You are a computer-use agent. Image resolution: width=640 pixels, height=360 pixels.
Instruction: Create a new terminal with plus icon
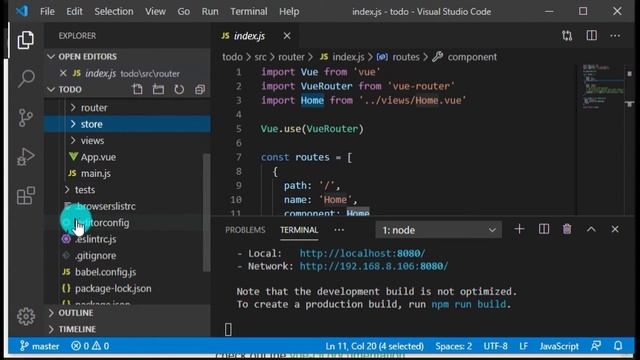(519, 229)
